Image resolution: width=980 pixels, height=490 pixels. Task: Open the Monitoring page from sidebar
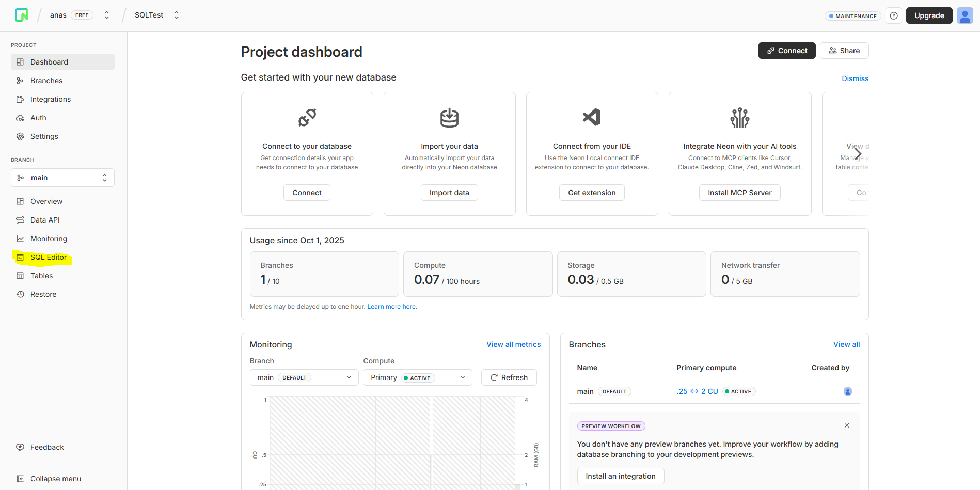[62, 239]
